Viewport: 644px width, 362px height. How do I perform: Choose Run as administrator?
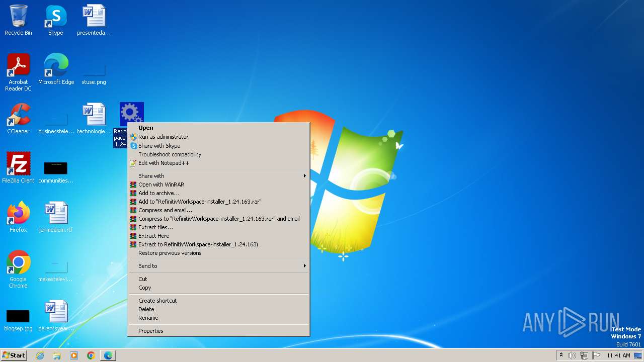pos(219,137)
